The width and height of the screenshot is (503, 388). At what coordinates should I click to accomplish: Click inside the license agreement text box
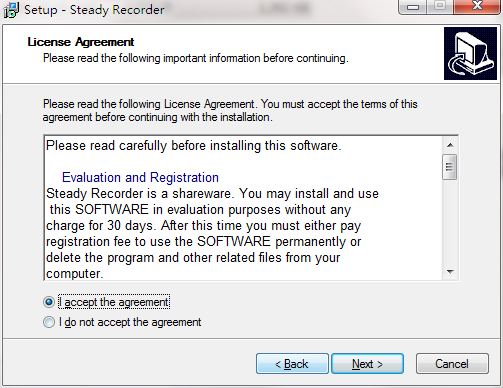[x=243, y=208]
